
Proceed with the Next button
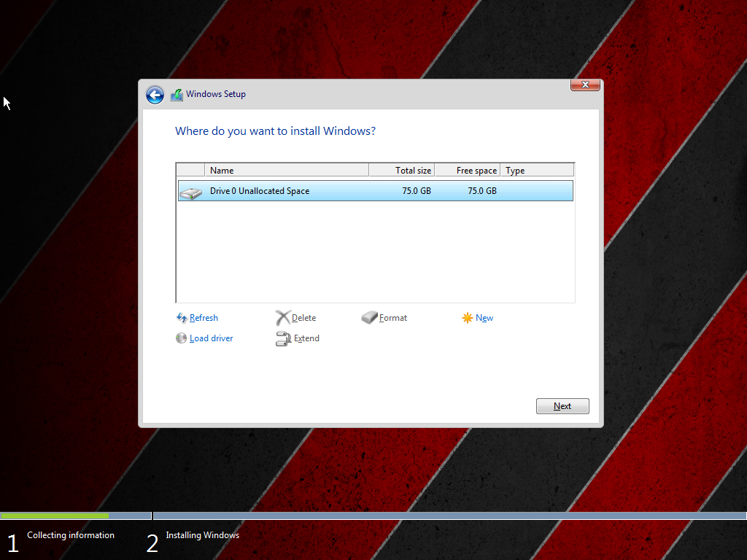coord(562,406)
